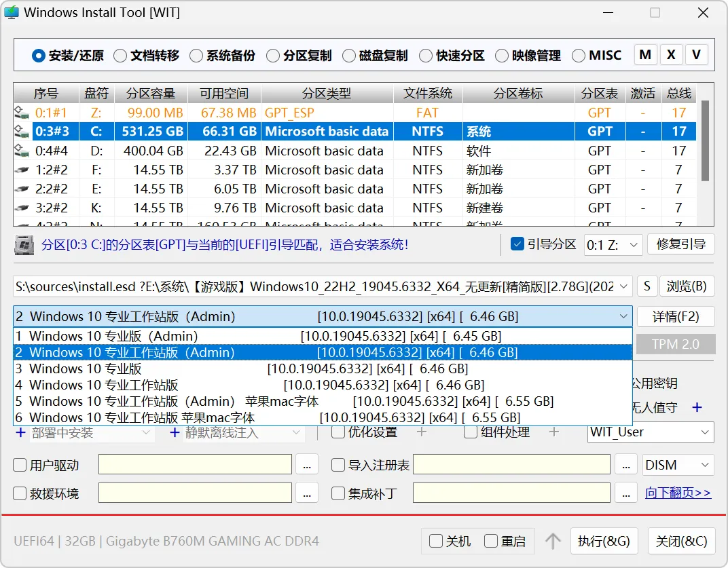The image size is (728, 568).
Task: Click the 用户驱动 path input field
Action: click(x=195, y=465)
